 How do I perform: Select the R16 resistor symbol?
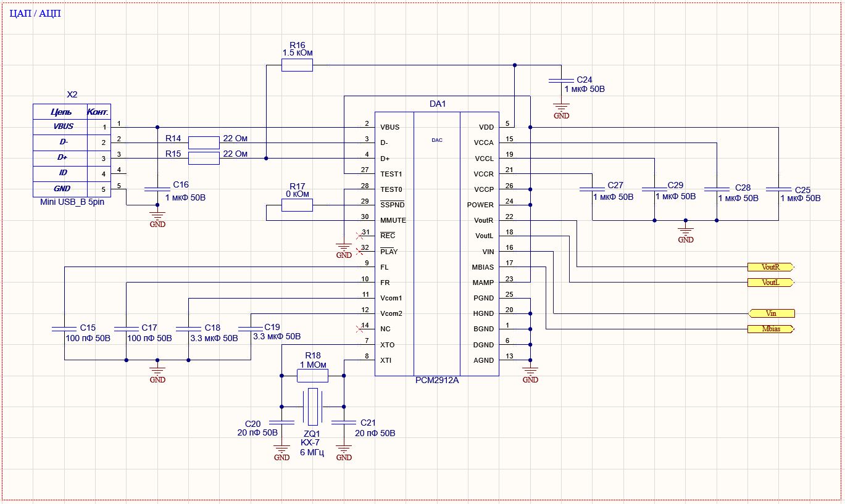297,65
